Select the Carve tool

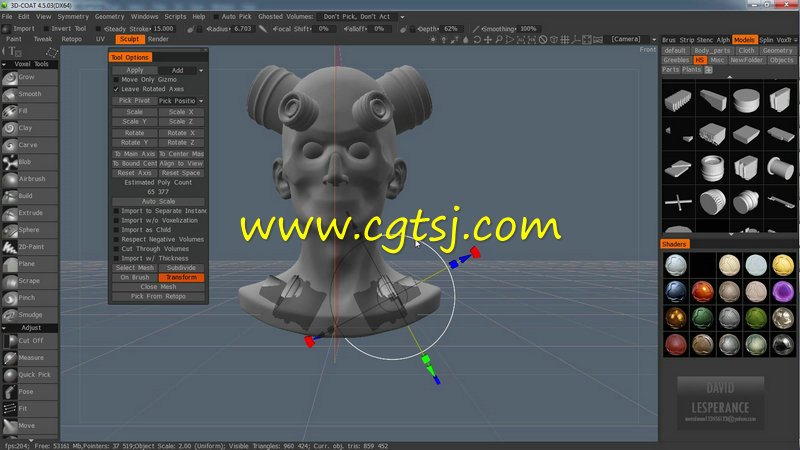[30, 145]
